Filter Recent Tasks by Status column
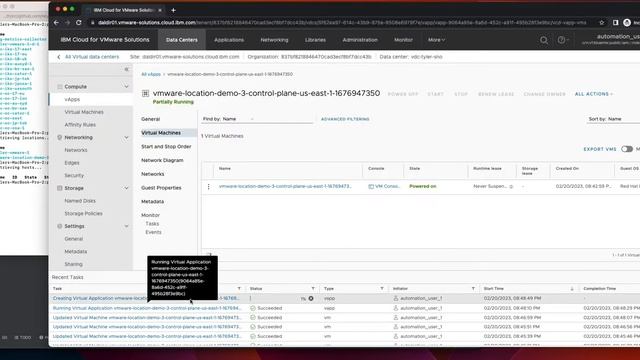Screen dimensions: 640x360 (x=313, y=289)
